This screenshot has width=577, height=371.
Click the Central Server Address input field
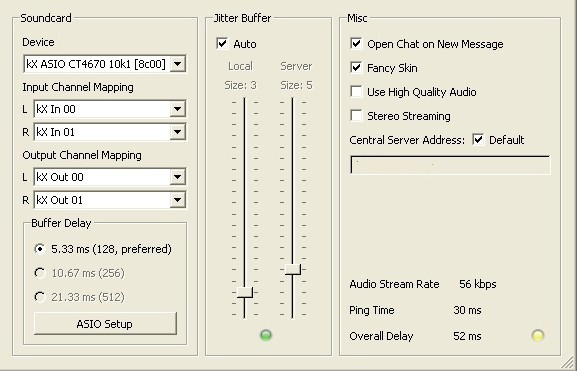450,165
